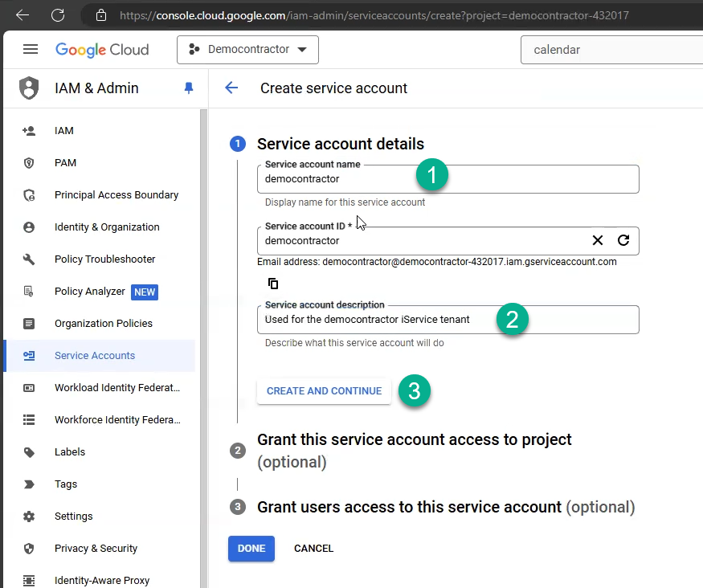This screenshot has width=703, height=588.
Task: Click the Identity & Organization person icon
Action: coord(29,227)
